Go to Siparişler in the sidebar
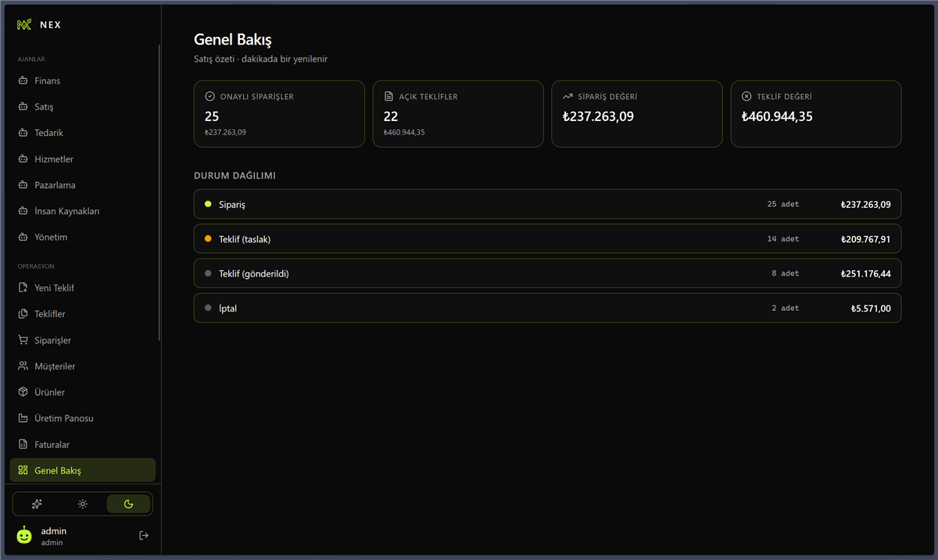The image size is (938, 560). coord(82,341)
